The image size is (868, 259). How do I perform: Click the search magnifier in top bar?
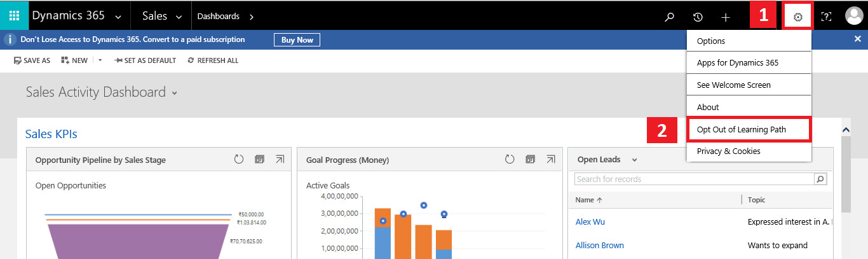tap(669, 17)
